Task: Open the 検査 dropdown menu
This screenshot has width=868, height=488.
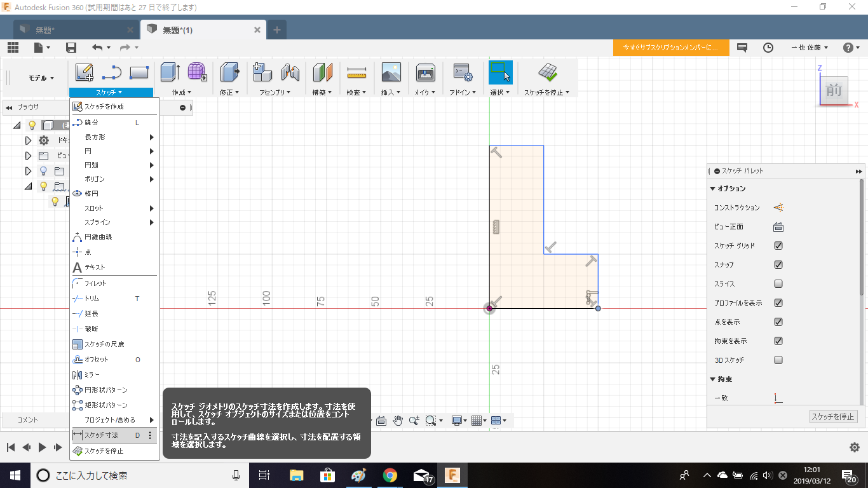Action: pyautogui.click(x=357, y=92)
